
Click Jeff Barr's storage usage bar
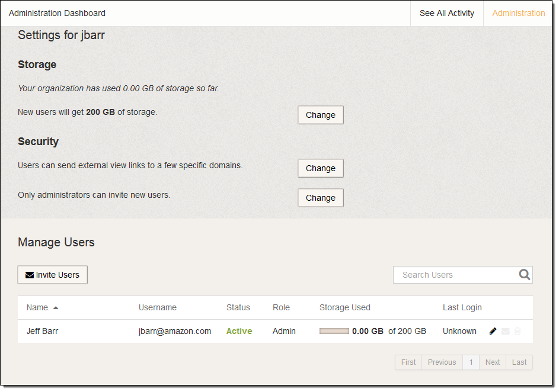[334, 331]
